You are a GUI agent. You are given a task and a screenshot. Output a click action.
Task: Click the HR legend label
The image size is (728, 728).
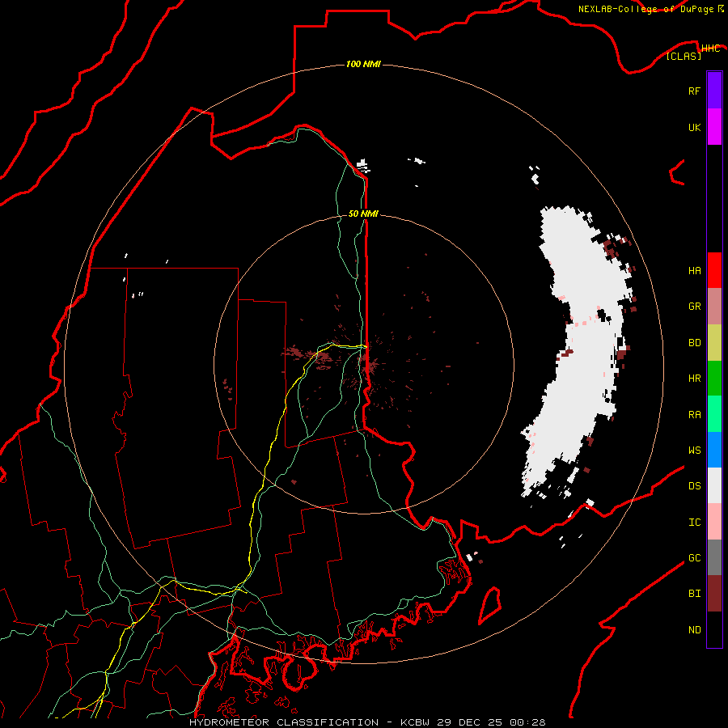(x=694, y=379)
